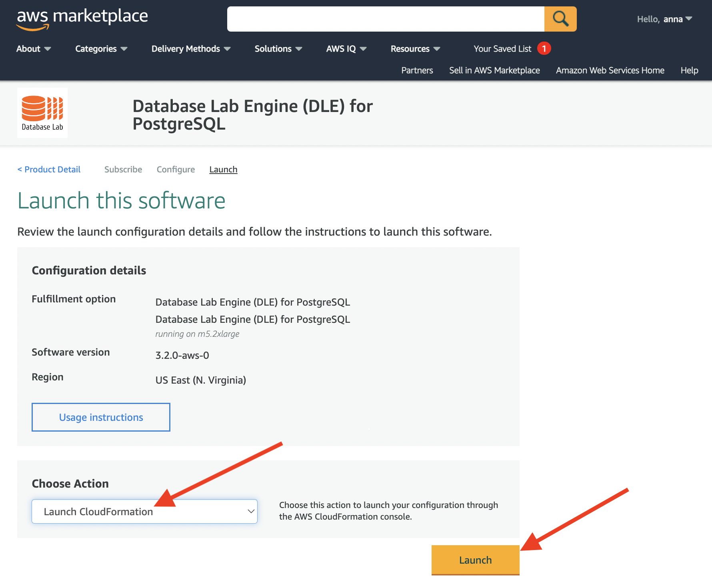Click the Usage instructions button
The width and height of the screenshot is (712, 588).
tap(101, 417)
